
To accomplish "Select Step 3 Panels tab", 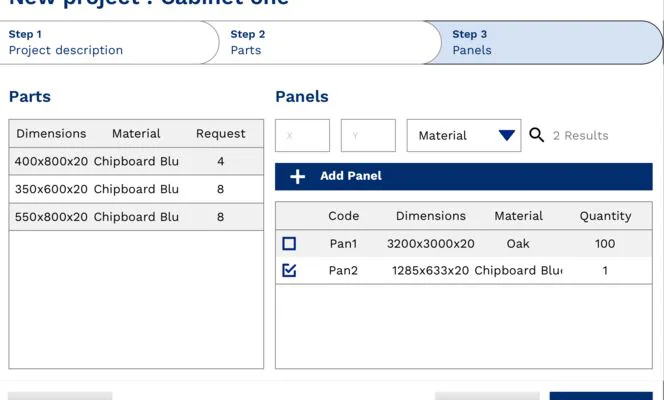I will pos(548,42).
